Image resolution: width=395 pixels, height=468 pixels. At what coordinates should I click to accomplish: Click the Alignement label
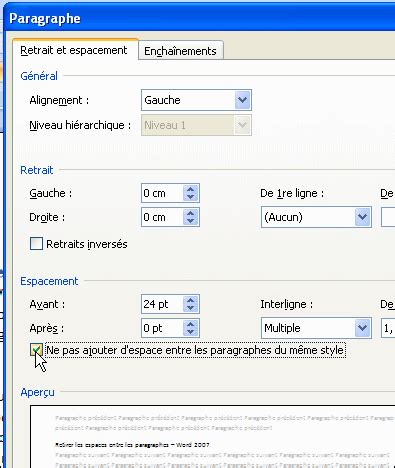[59, 100]
